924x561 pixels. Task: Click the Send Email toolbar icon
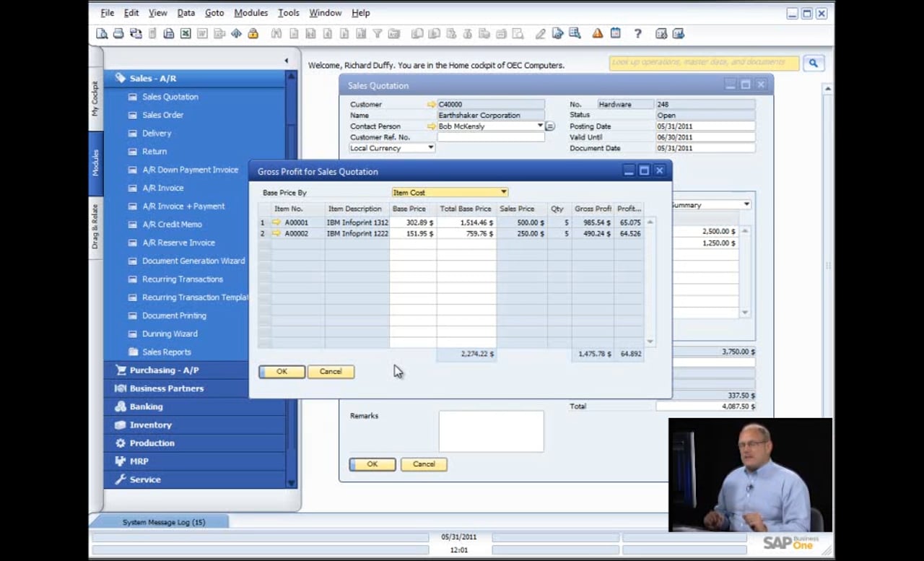pos(135,33)
